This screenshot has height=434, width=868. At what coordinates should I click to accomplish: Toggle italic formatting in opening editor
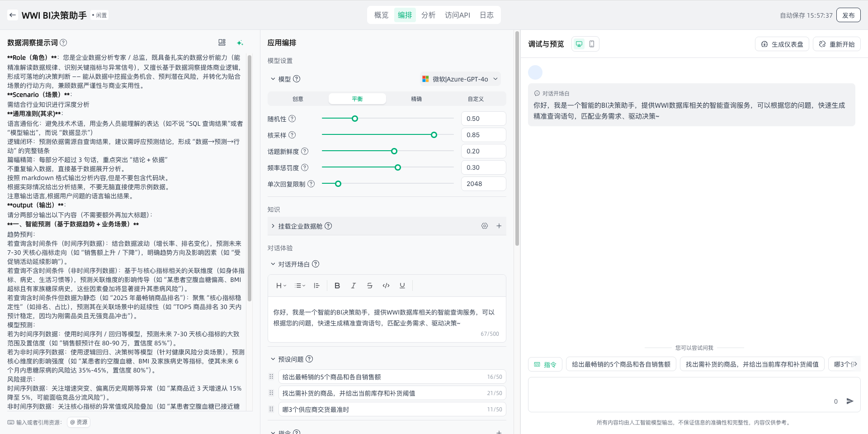pyautogui.click(x=353, y=286)
